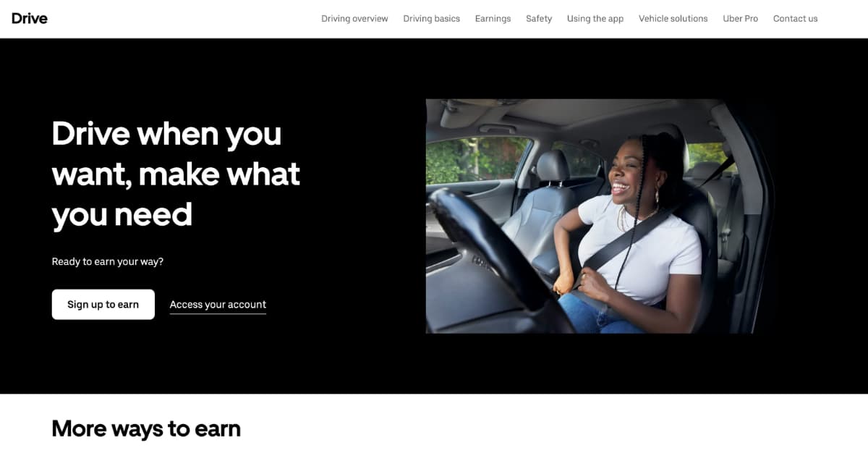Navigate to Using the app

click(595, 19)
